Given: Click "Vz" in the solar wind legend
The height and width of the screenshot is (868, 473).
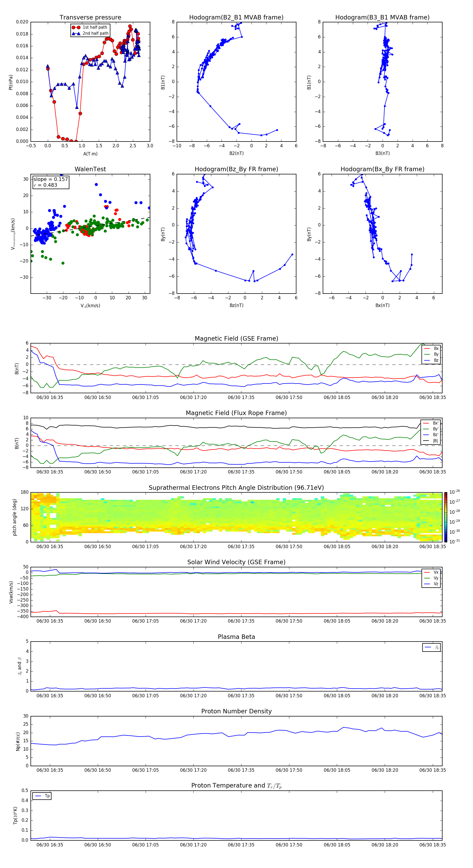Looking at the screenshot, I should pyautogui.click(x=436, y=584).
